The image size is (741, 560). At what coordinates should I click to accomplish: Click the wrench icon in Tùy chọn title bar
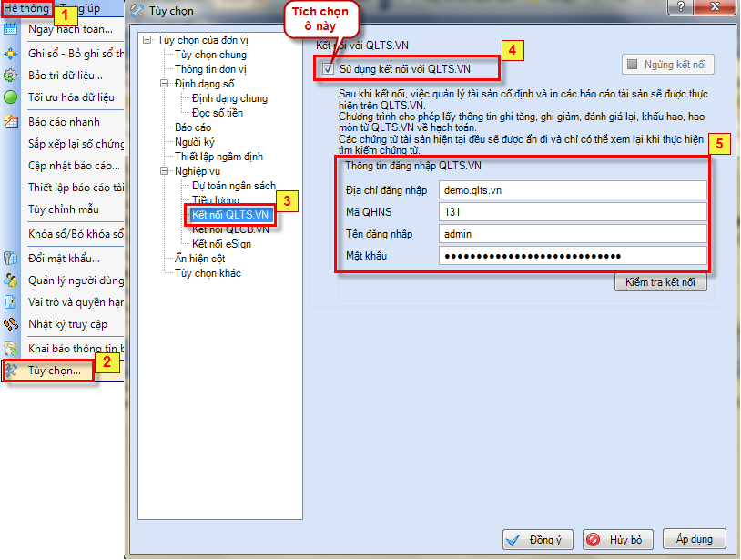[x=137, y=10]
